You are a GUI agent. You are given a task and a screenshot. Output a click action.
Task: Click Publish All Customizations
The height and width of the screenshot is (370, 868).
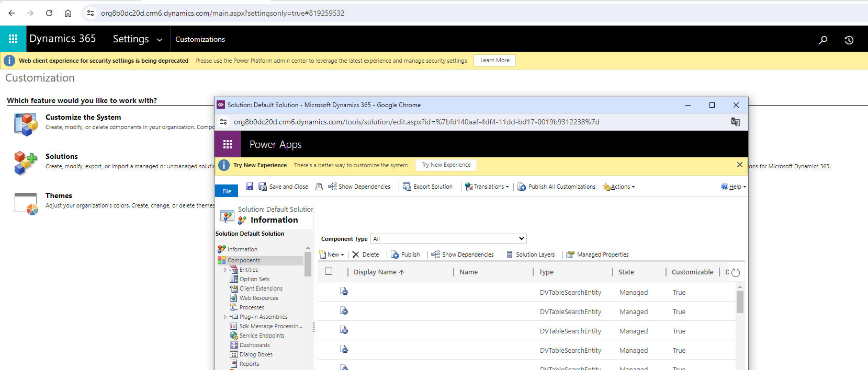556,187
